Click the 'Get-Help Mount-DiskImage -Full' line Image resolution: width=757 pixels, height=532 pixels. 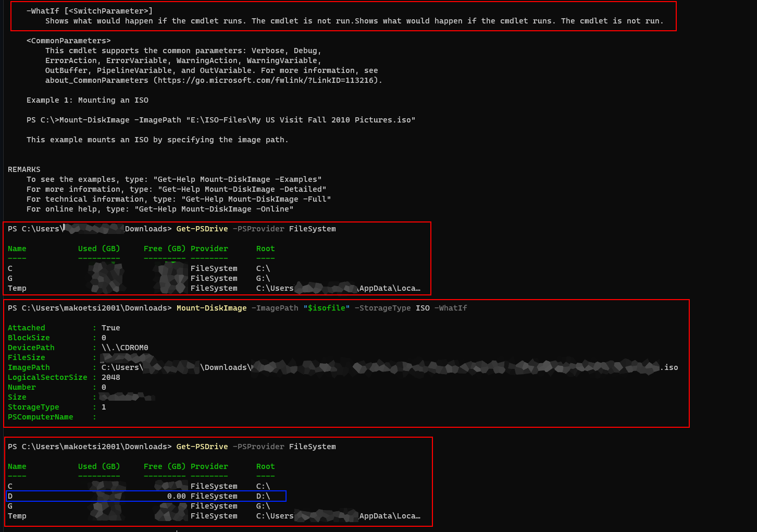(x=179, y=199)
